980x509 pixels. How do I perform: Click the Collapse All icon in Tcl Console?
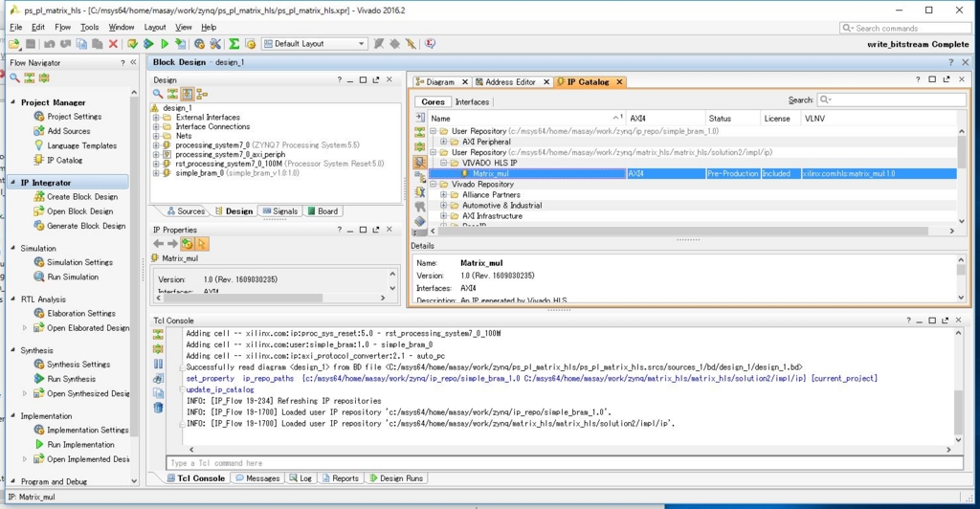point(158,334)
